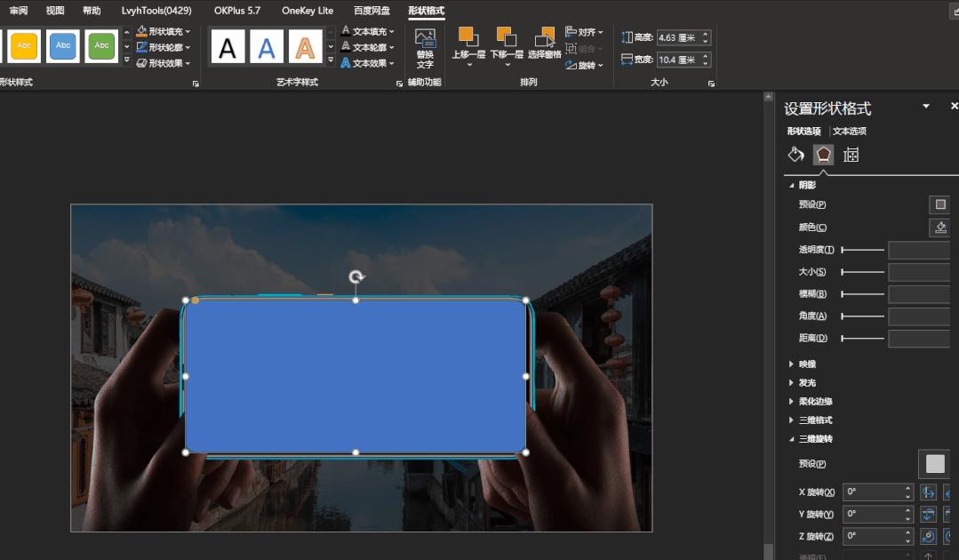959x560 pixels.
Task: Open the 形状效果 dropdown
Action: click(x=164, y=63)
